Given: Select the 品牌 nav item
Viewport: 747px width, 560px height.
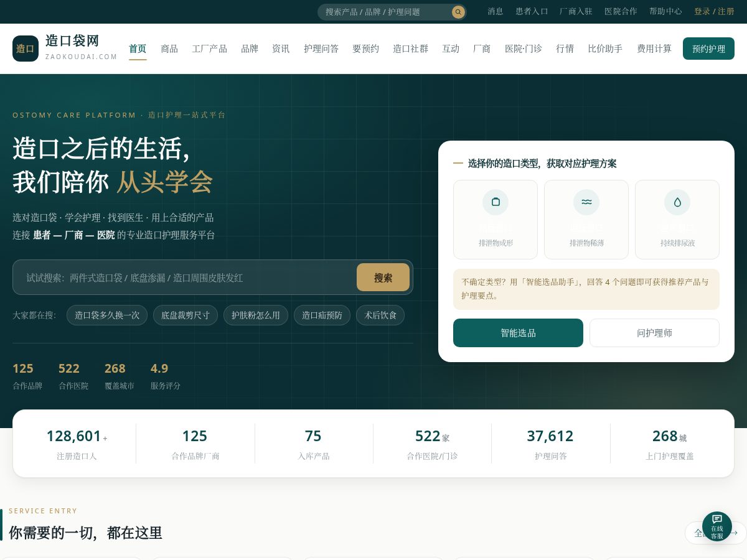Looking at the screenshot, I should [x=250, y=49].
